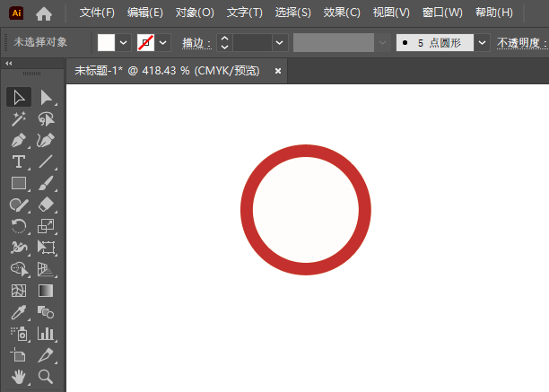Viewport: 549px width, 392px height.
Task: Select the Hand tool
Action: tap(19, 377)
